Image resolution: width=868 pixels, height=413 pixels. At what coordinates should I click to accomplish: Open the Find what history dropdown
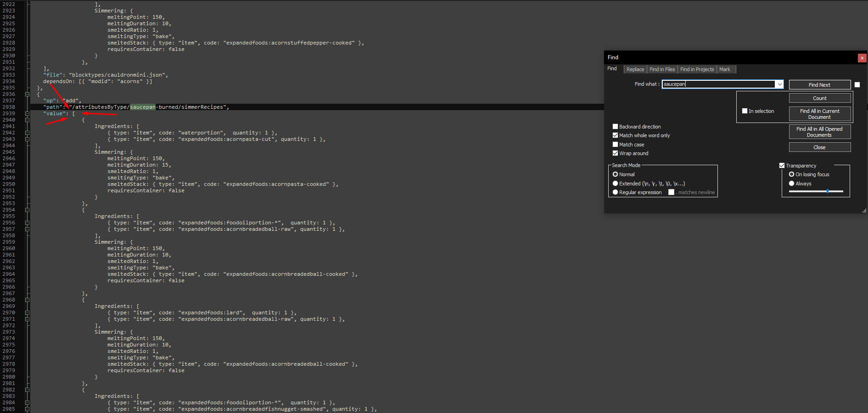coord(779,84)
